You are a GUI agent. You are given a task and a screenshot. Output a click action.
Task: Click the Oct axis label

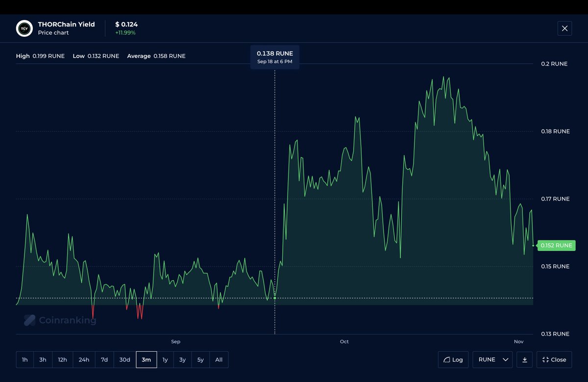[344, 342]
